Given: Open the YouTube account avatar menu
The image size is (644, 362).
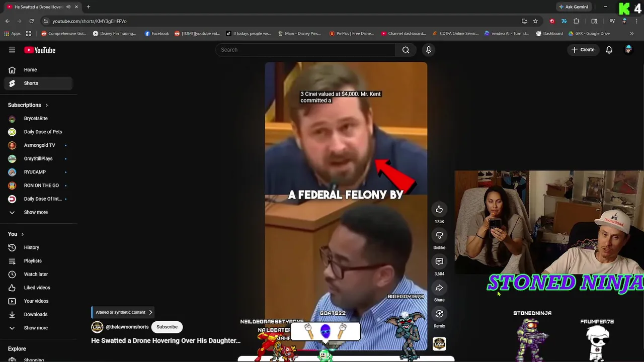Looking at the screenshot, I should click(x=628, y=50).
